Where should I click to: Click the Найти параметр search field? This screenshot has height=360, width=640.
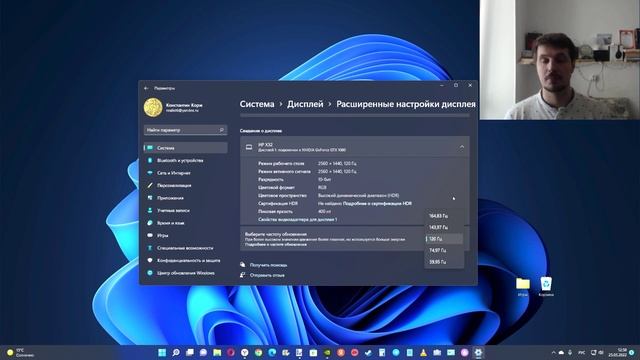(x=185, y=130)
